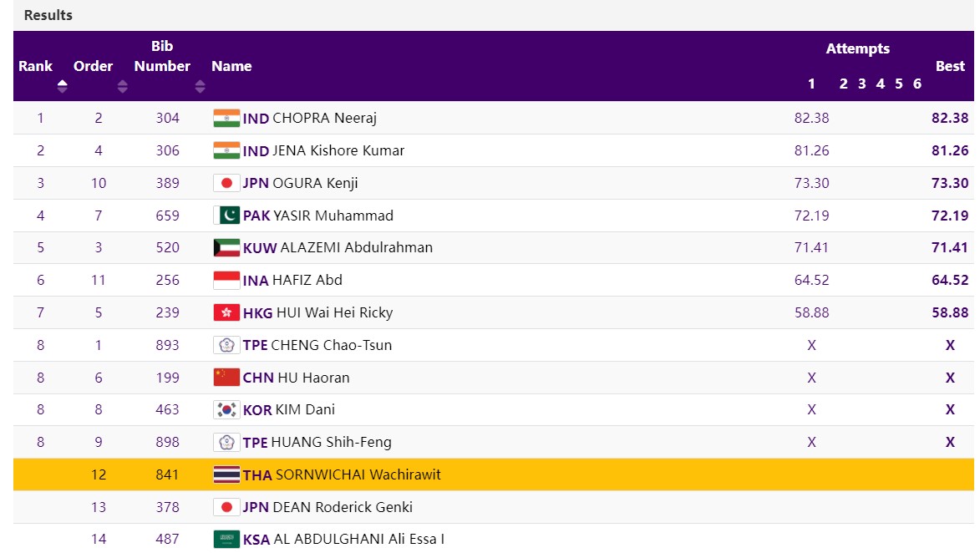Viewport: 980px width, 553px height.
Task: Click Japan flag next to OGURA Kenji
Action: pos(226,183)
